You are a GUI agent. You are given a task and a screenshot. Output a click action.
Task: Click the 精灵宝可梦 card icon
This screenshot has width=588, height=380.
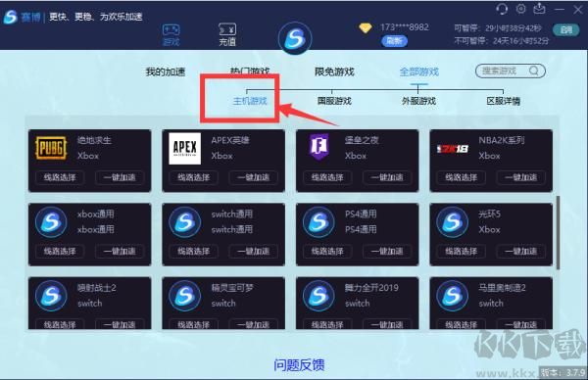pyautogui.click(x=185, y=296)
